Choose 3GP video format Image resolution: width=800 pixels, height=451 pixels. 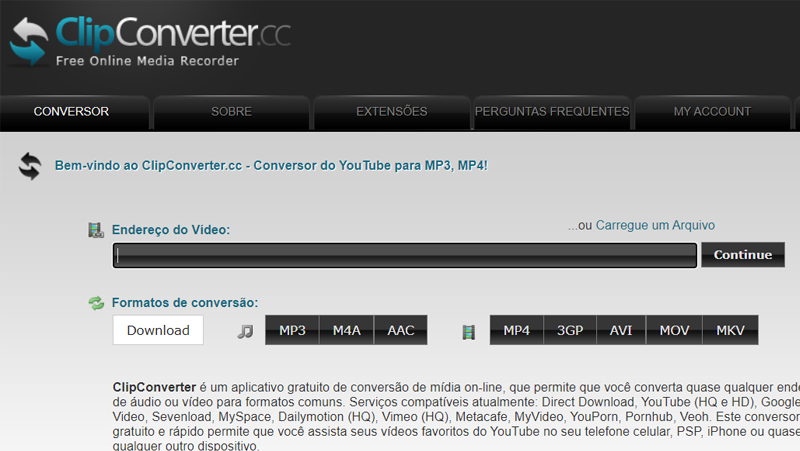coord(570,330)
